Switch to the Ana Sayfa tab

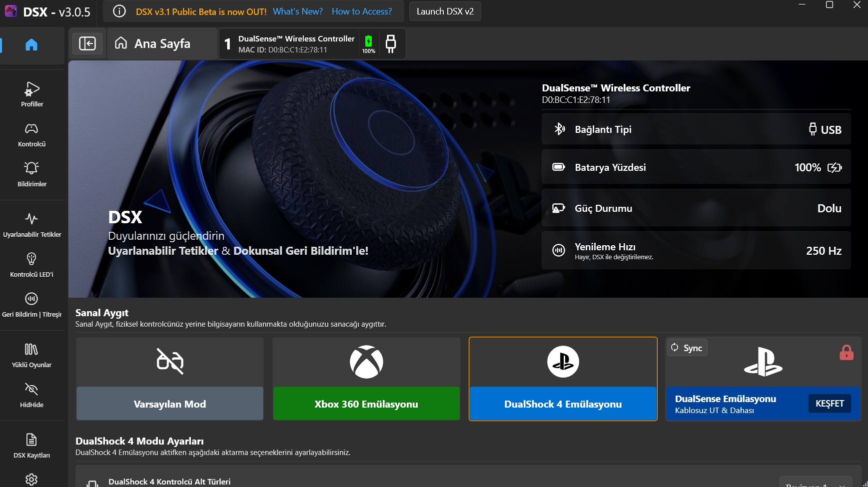click(x=162, y=43)
